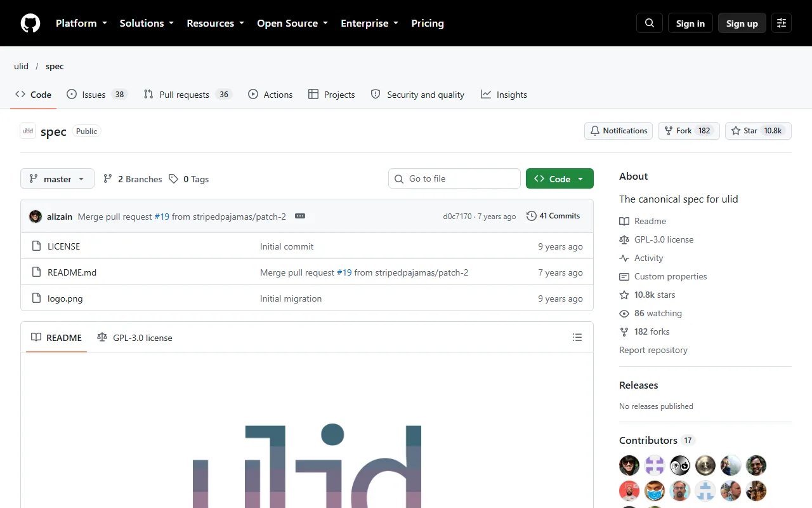Open the README outline list icon
This screenshot has width=812, height=508.
coord(577,337)
